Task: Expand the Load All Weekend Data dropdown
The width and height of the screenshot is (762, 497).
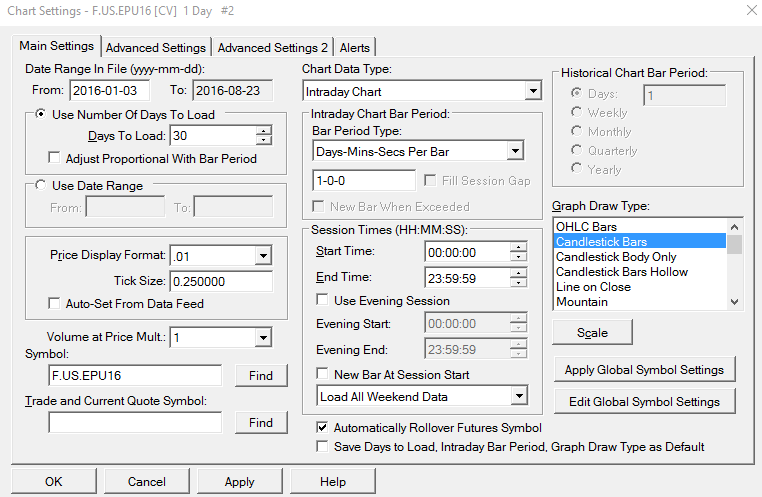Action: pyautogui.click(x=520, y=396)
